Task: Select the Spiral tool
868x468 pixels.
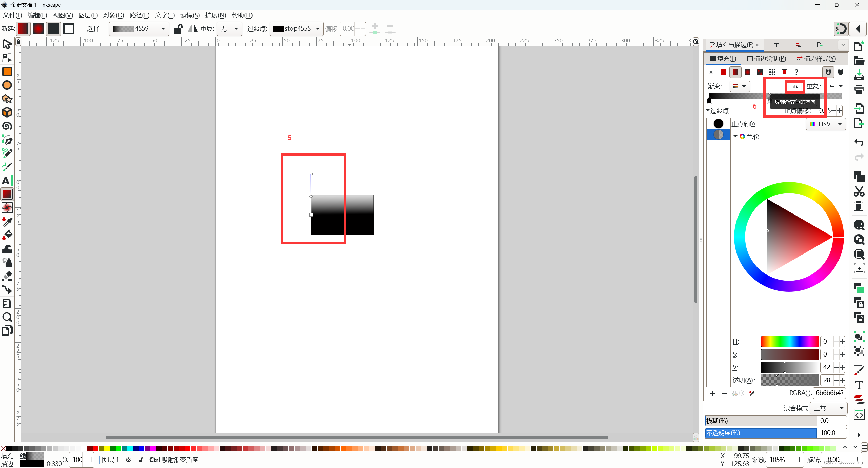Action: (7, 126)
